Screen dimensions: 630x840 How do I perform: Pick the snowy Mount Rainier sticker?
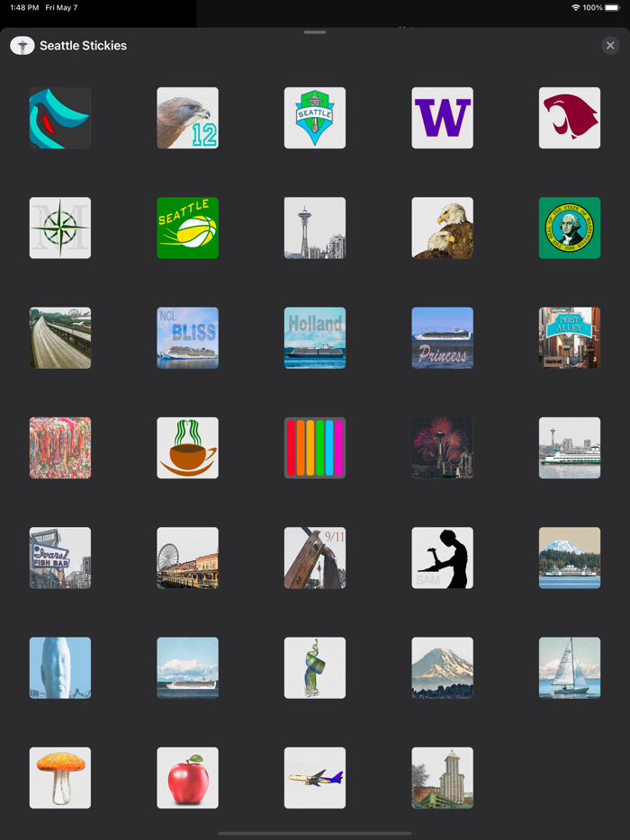[x=442, y=668]
